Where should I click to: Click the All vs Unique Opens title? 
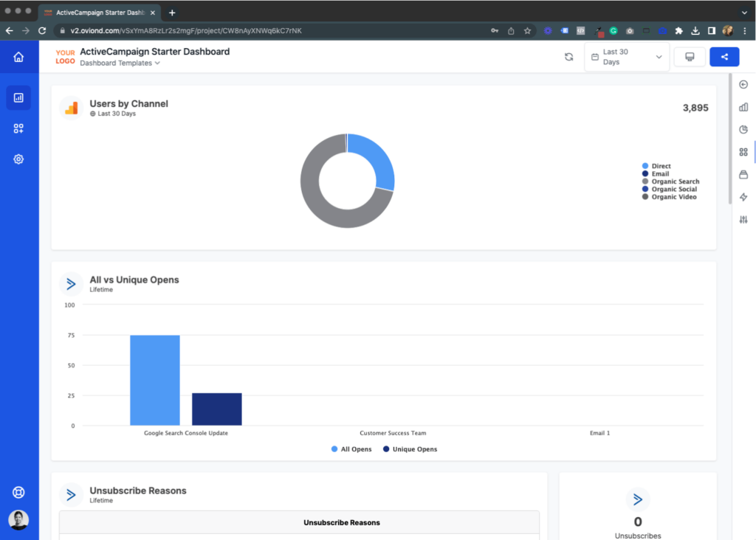[x=134, y=280]
